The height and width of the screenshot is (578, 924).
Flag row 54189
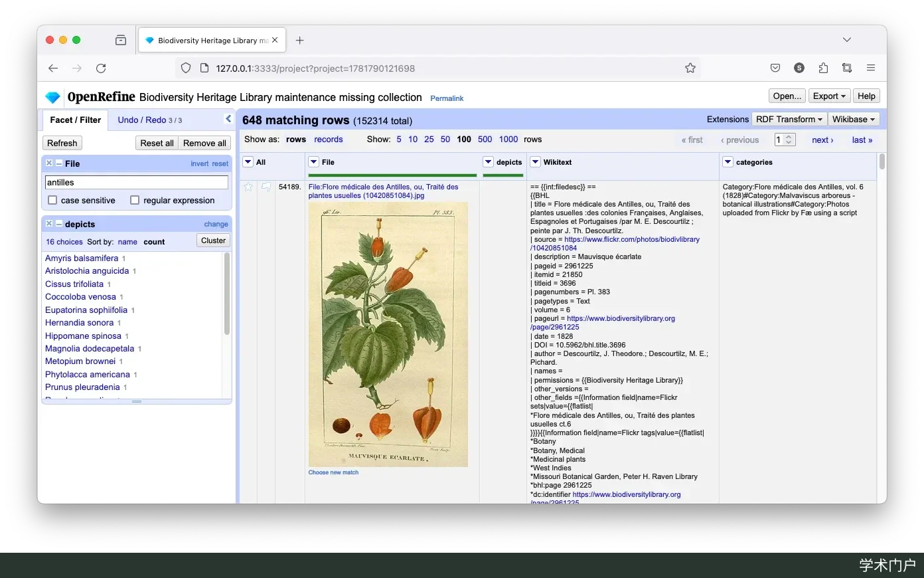[x=266, y=187]
